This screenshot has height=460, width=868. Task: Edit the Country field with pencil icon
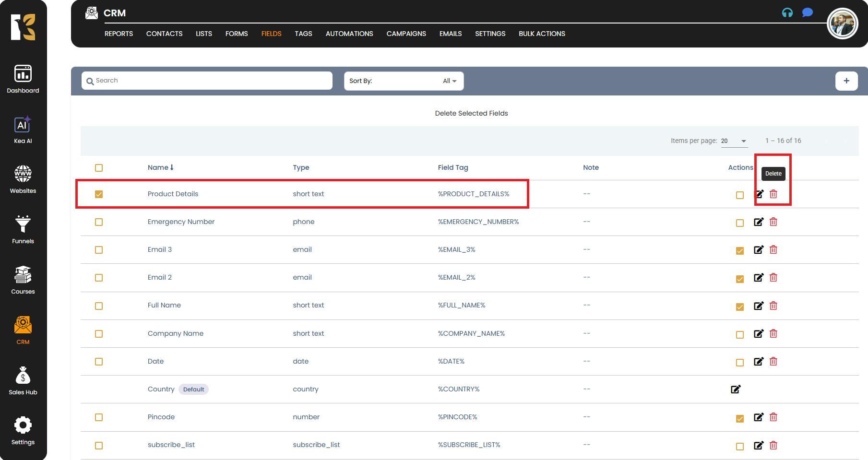tap(736, 389)
